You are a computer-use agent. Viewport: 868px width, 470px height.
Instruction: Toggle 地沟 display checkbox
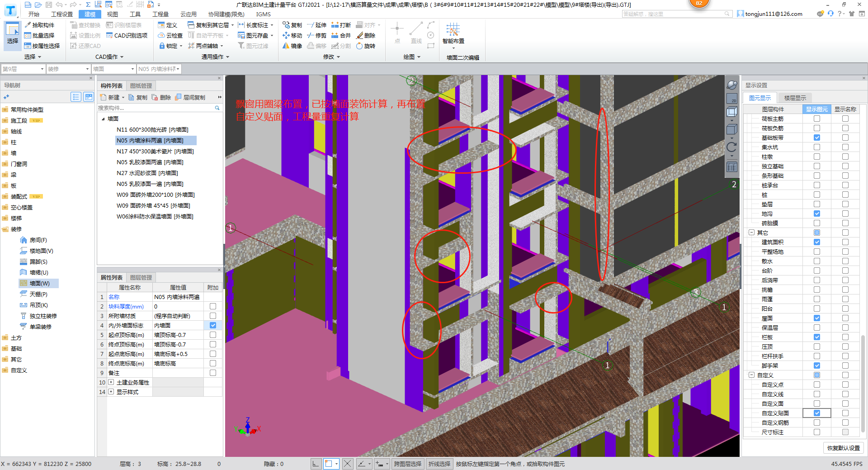pos(816,214)
